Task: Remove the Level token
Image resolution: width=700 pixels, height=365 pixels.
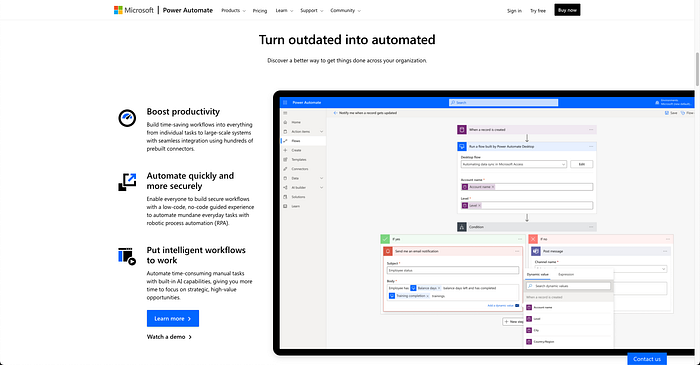Action: click(x=479, y=206)
